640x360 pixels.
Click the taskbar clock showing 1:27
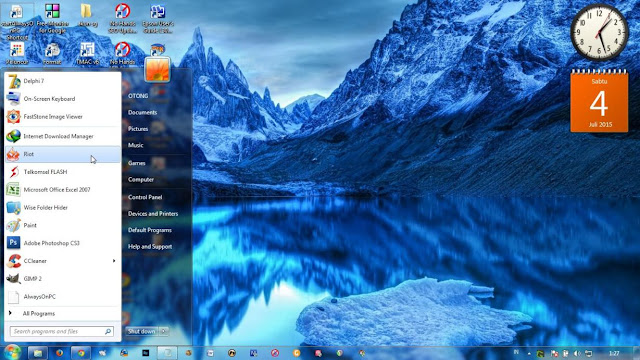pyautogui.click(x=614, y=353)
